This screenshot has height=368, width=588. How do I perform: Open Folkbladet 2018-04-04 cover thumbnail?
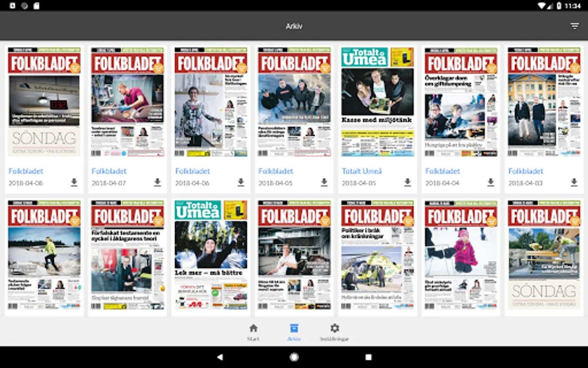(x=461, y=102)
